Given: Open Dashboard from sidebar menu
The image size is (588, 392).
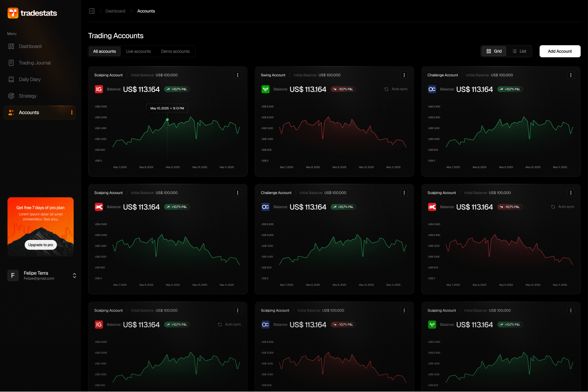Looking at the screenshot, I should click(30, 46).
